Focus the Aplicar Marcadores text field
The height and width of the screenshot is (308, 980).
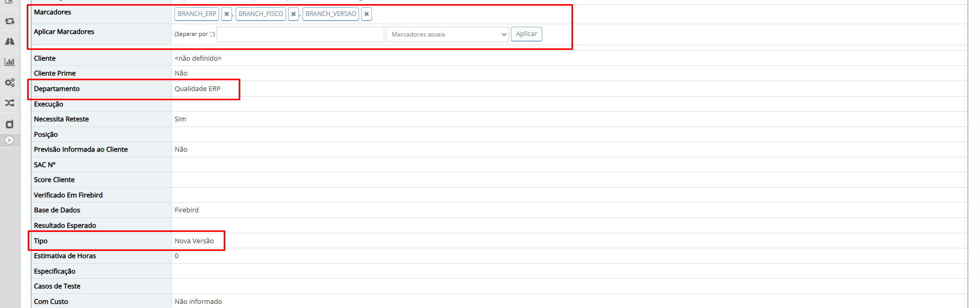pos(300,34)
